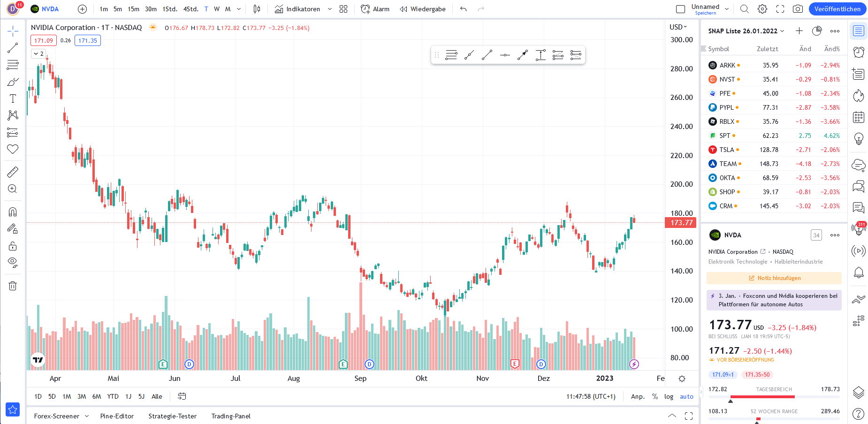Image resolution: width=868 pixels, height=424 pixels.
Task: Open the Pine-Editor tab
Action: click(x=117, y=416)
